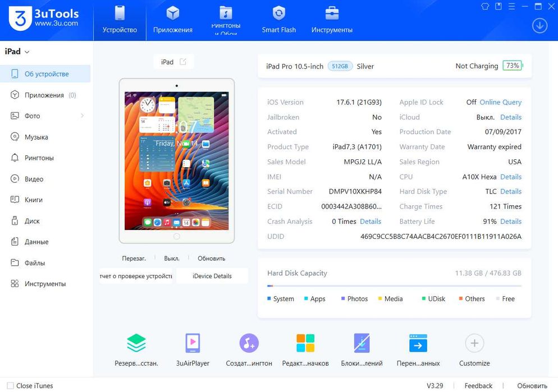Click the Книги sidebar icon

pos(15,200)
